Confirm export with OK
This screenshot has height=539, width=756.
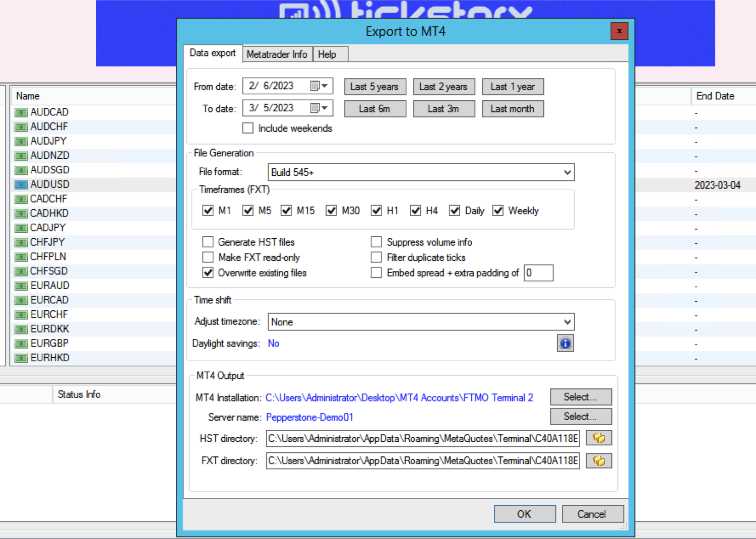pos(525,514)
